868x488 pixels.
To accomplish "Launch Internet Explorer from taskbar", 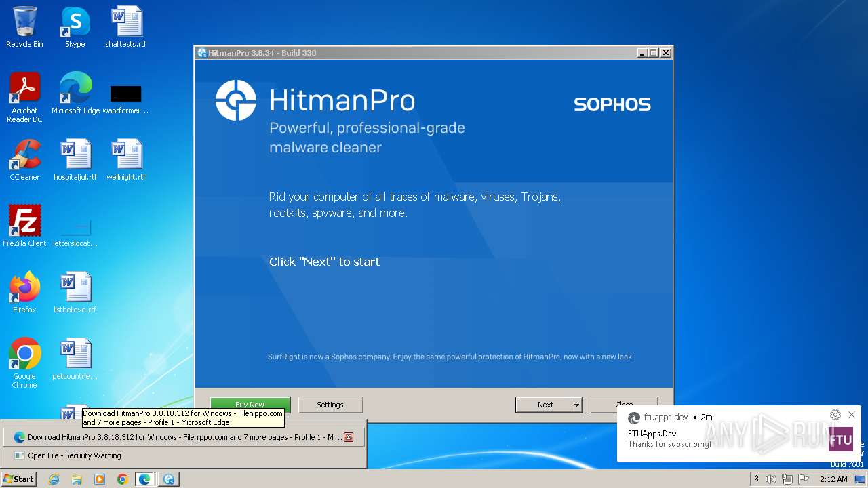I will pos(54,479).
